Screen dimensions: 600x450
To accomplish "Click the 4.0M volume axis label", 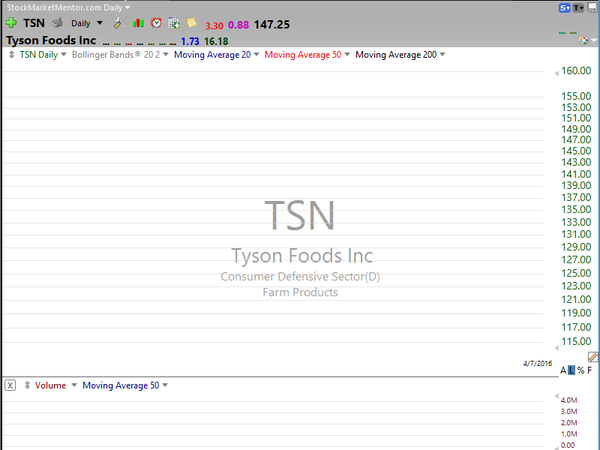I will [x=569, y=400].
